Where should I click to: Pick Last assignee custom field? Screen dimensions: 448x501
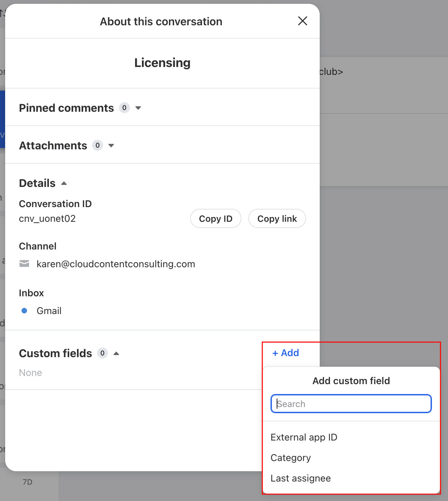point(301,478)
